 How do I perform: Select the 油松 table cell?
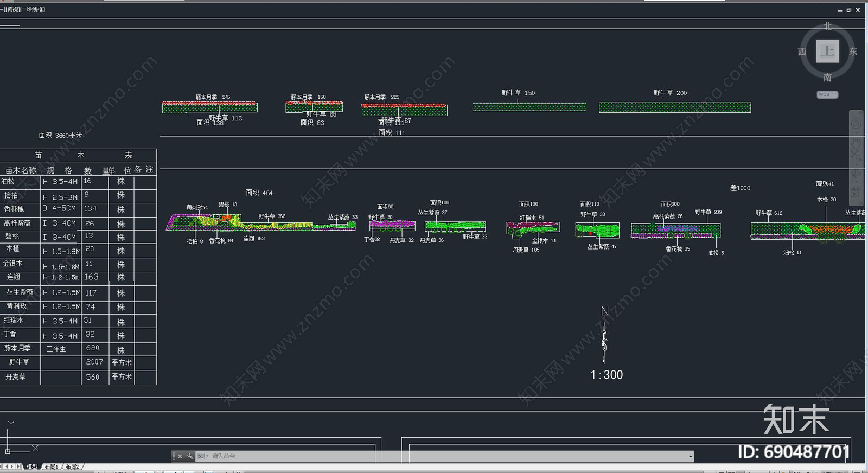point(8,181)
